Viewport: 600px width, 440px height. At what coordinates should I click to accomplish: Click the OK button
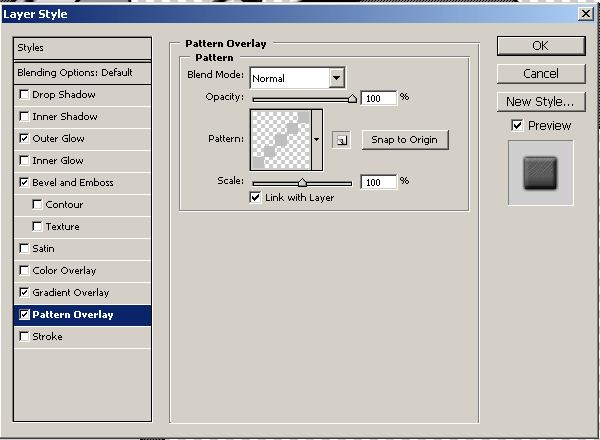540,46
